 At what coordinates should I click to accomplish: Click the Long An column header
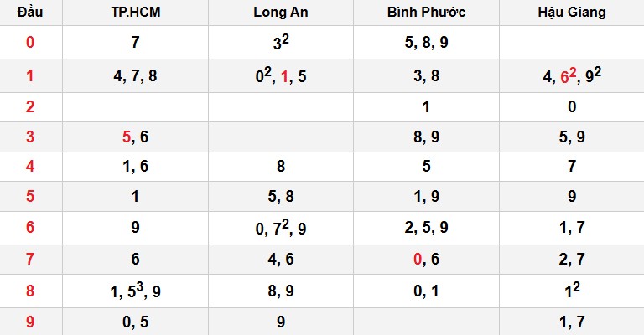[x=281, y=13]
